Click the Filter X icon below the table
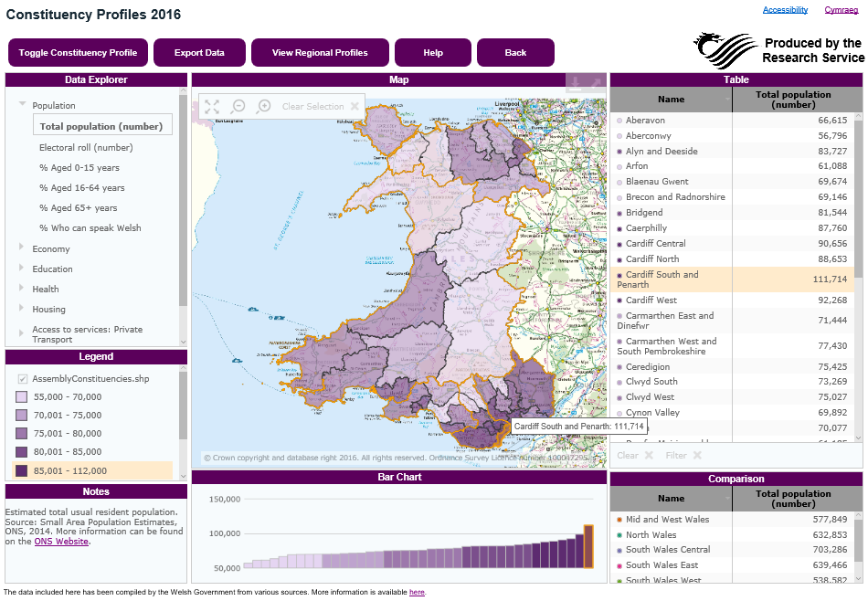This screenshot has height=601, width=868. pos(698,456)
